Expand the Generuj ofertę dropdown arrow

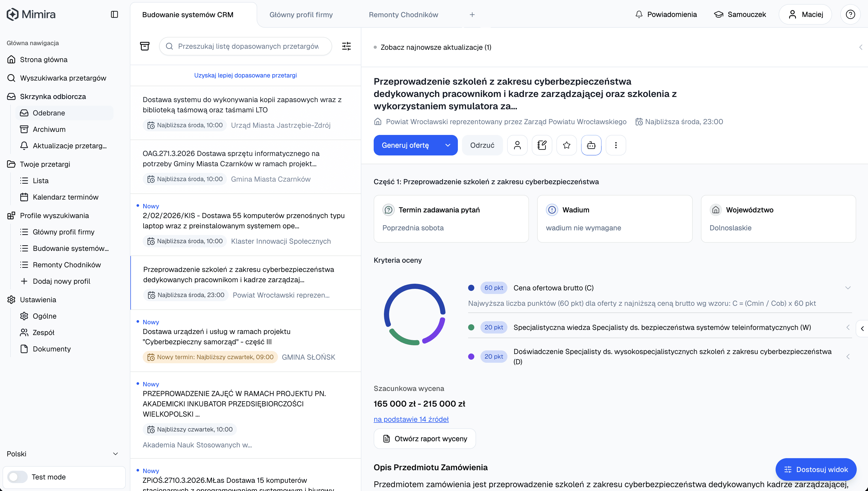[x=448, y=145]
